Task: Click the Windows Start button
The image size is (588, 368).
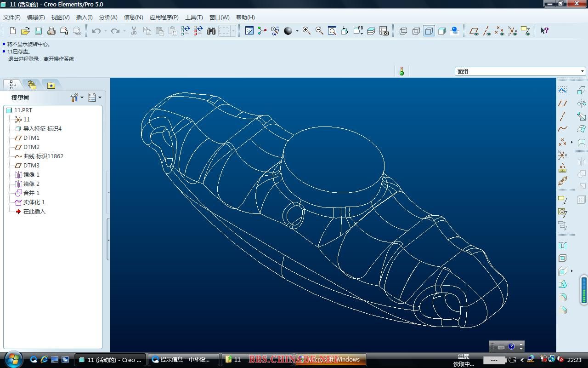Action: [12, 359]
